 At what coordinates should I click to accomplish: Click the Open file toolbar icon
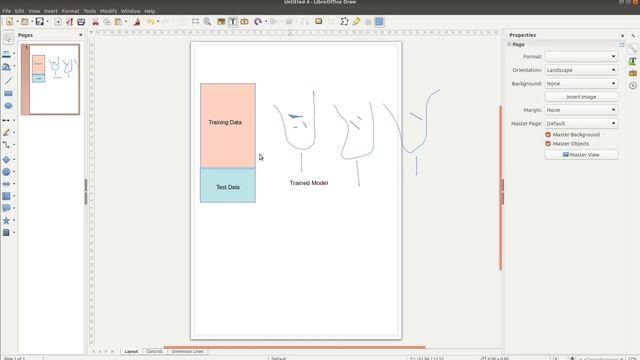tap(25, 22)
